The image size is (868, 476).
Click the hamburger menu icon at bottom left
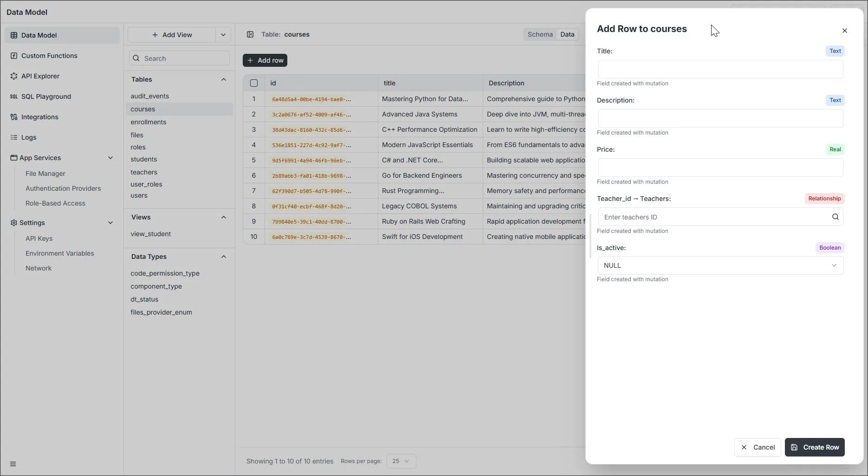13,464
